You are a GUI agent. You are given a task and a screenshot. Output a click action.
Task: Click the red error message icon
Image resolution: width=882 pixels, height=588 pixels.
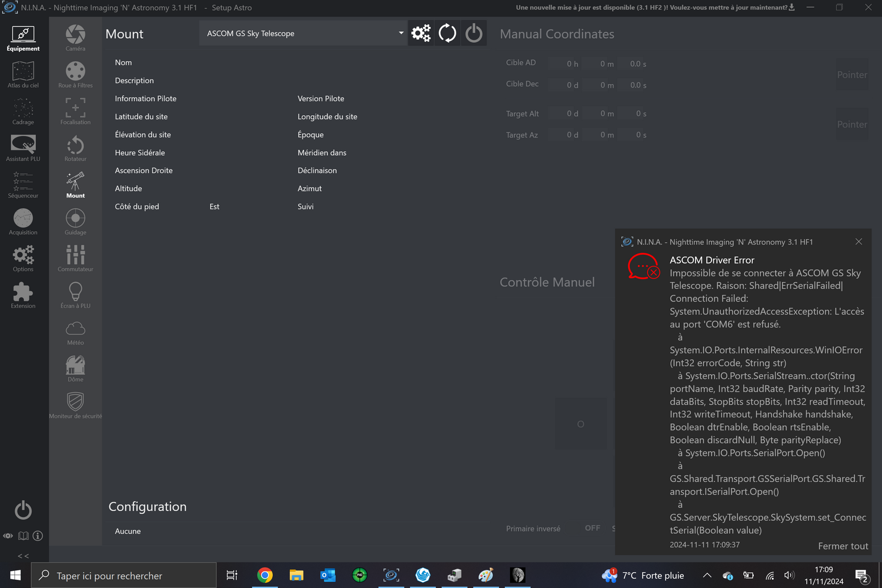coord(643,266)
